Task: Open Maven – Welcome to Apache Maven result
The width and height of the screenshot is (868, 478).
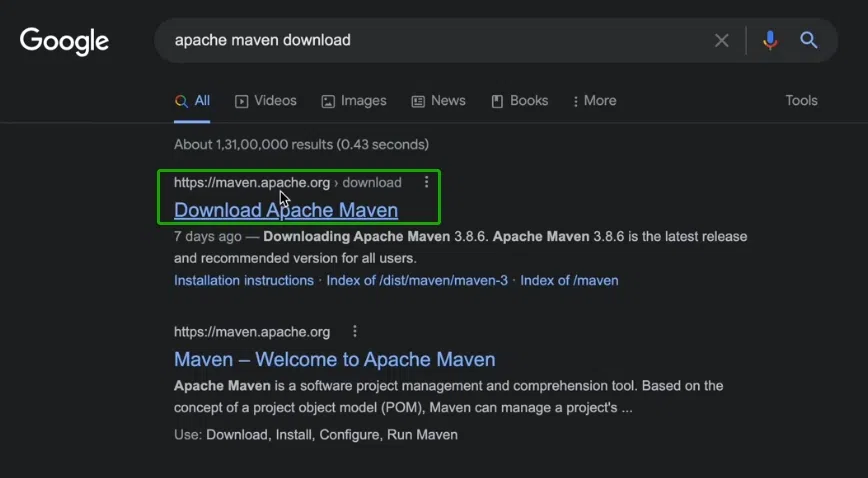Action: coord(334,359)
